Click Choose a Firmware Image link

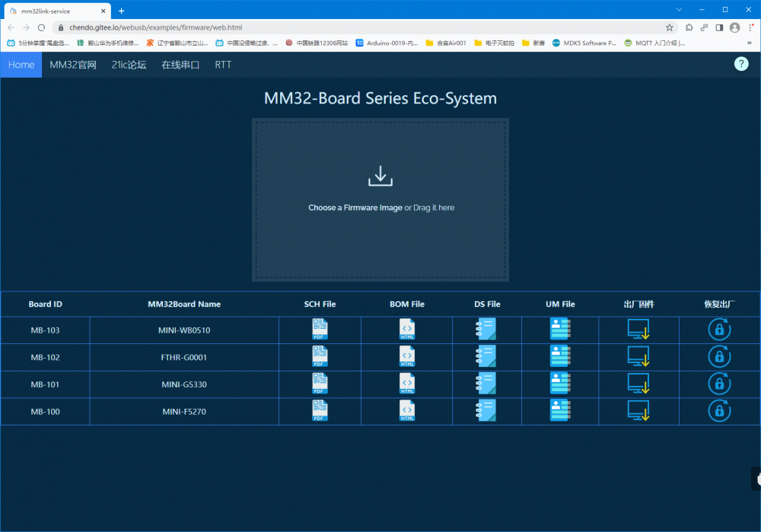click(355, 207)
